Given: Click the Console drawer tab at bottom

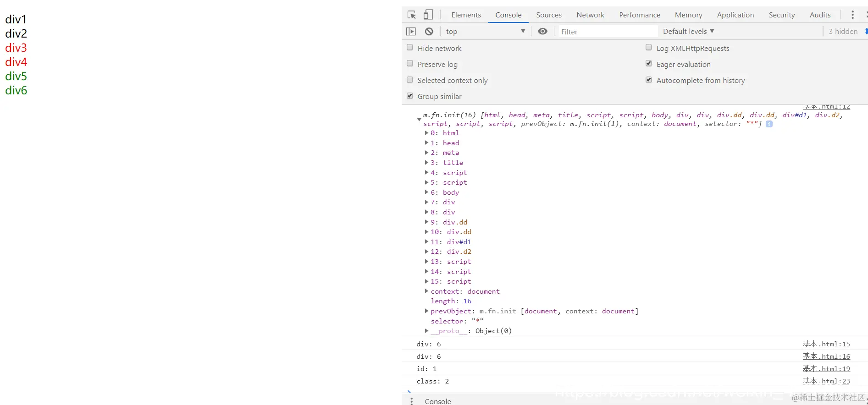Looking at the screenshot, I should point(438,401).
